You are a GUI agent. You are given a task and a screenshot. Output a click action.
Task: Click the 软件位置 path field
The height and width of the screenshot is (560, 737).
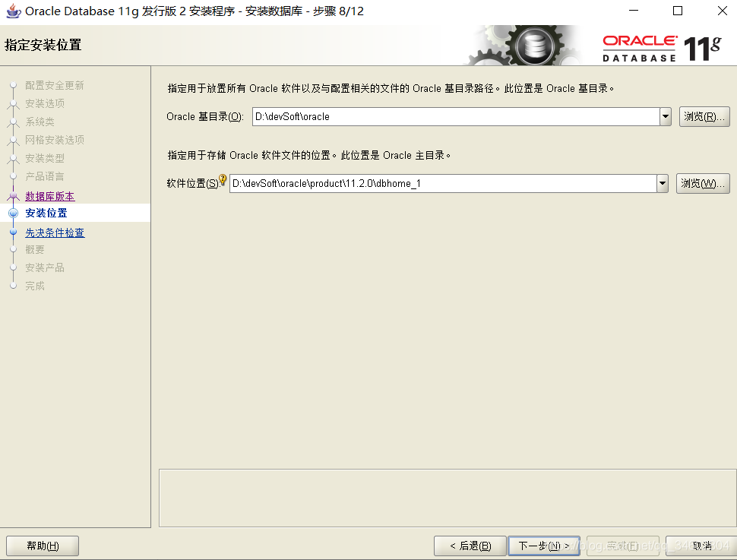(x=443, y=183)
